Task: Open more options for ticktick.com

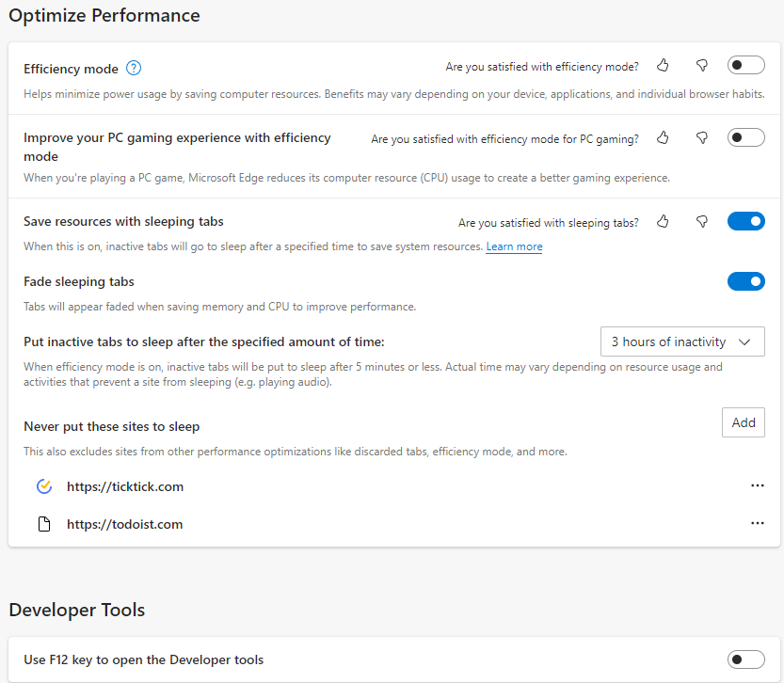Action: tap(757, 485)
